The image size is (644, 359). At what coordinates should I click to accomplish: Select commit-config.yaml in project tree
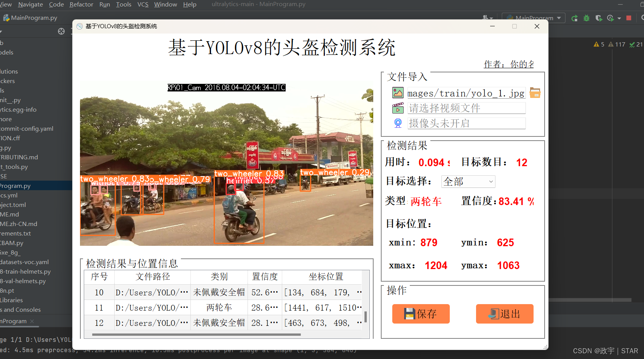click(x=27, y=128)
